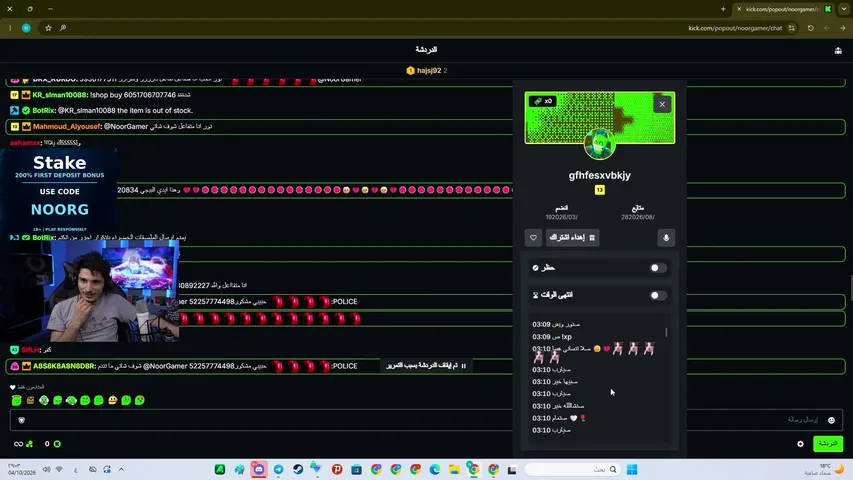Click the brown box emote in quick row
853x480 pixels.
tap(30, 401)
